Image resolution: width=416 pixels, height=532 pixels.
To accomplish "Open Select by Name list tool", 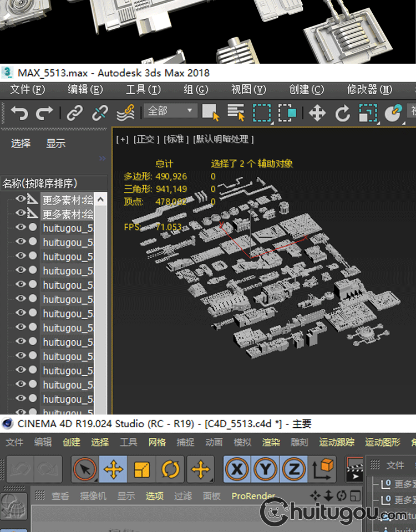I will [x=236, y=113].
